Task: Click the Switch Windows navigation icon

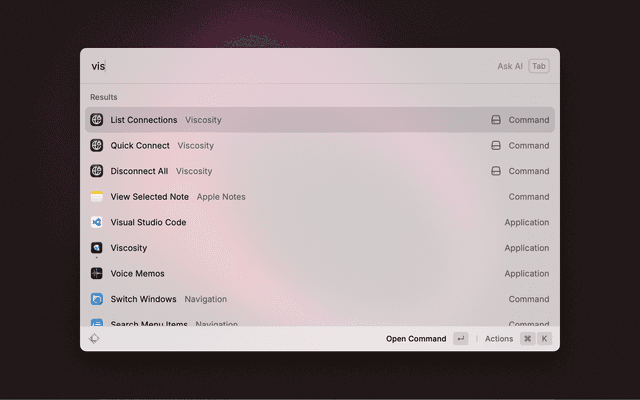Action: (x=97, y=299)
